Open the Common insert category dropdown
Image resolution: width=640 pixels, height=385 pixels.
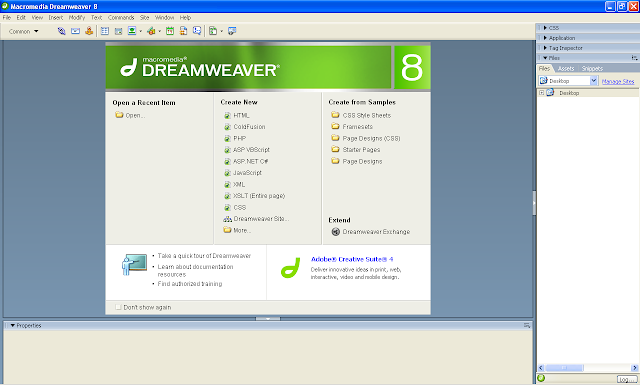point(24,31)
